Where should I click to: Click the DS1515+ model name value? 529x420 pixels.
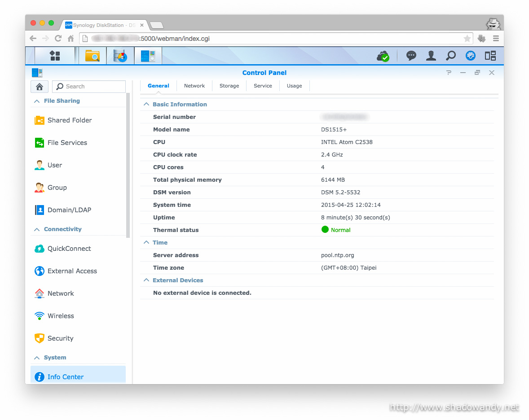coord(334,130)
